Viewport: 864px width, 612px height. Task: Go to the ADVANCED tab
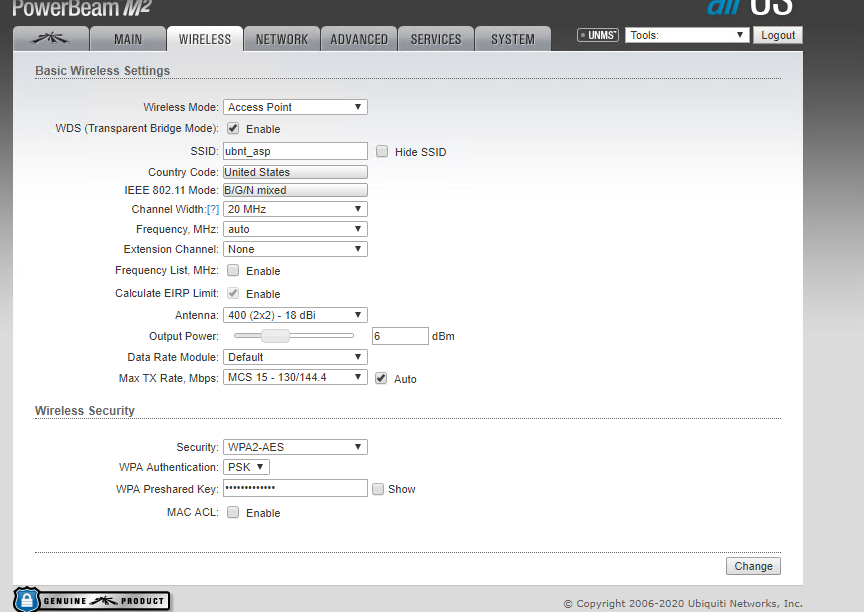pos(359,39)
